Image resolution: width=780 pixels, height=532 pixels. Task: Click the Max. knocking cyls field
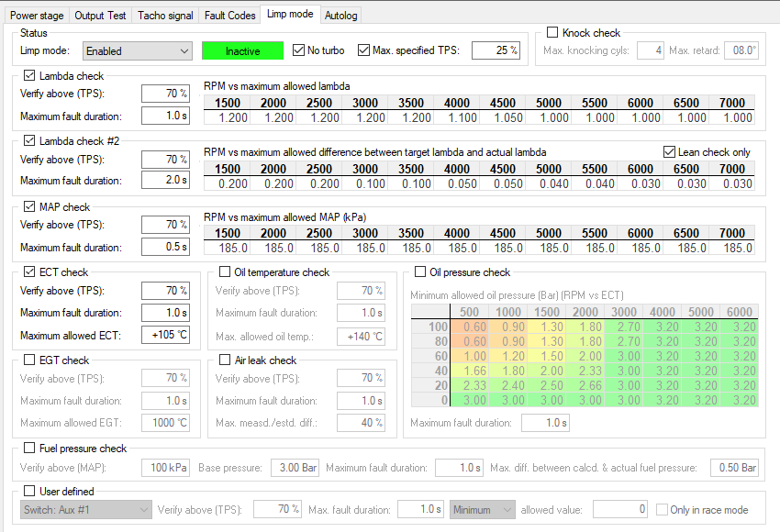point(651,50)
